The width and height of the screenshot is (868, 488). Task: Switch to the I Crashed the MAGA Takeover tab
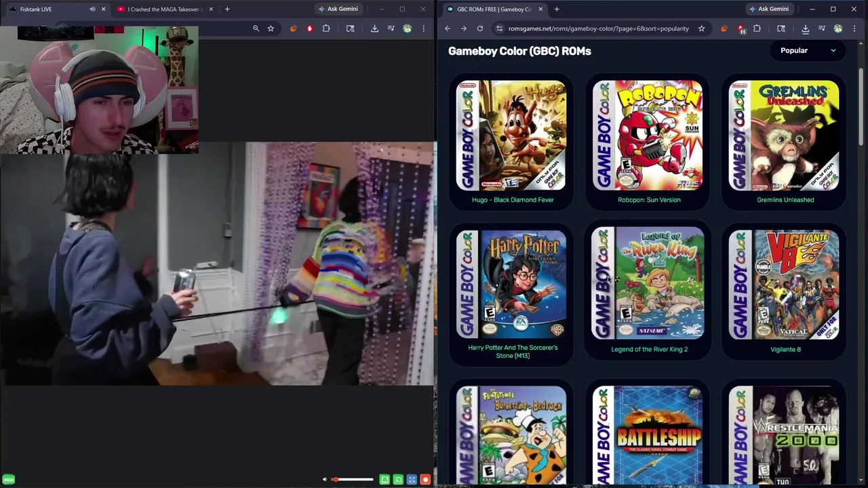coord(164,9)
